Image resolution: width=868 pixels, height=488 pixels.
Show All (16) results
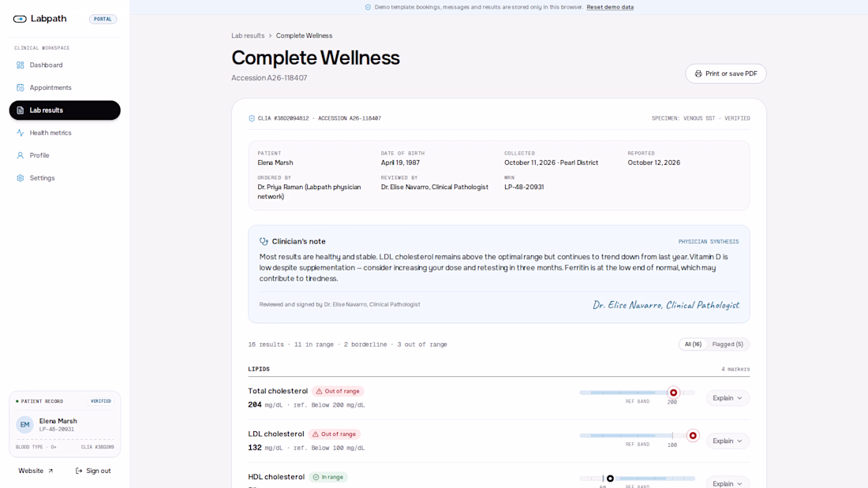point(693,345)
